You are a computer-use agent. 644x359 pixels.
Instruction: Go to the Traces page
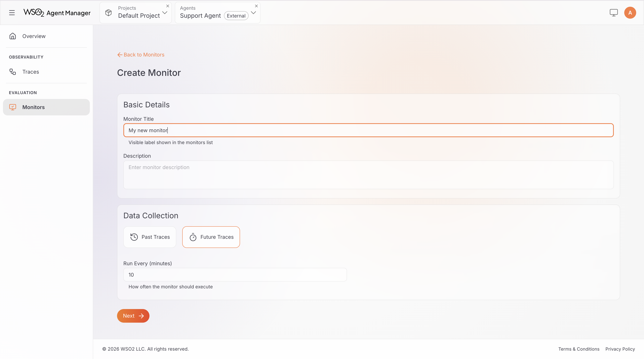[x=31, y=72]
